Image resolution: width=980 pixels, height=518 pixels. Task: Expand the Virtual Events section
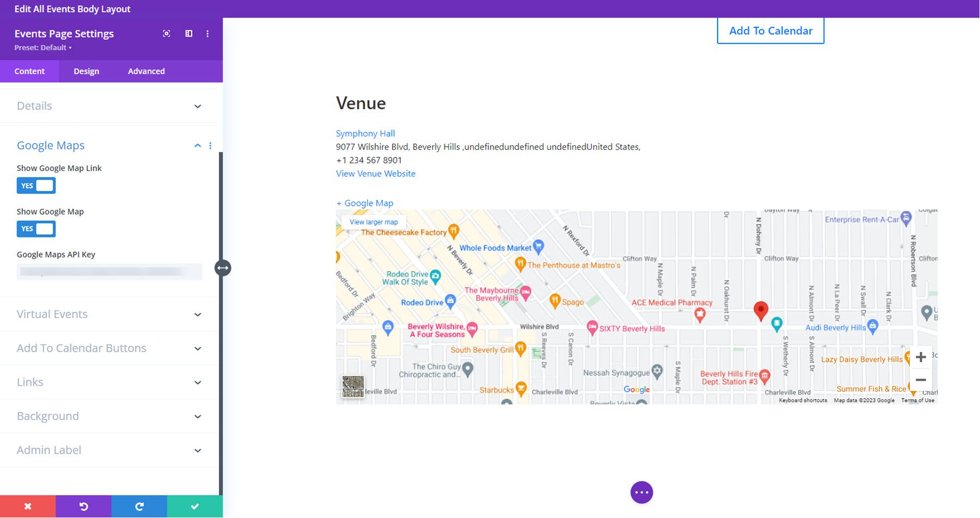click(197, 314)
